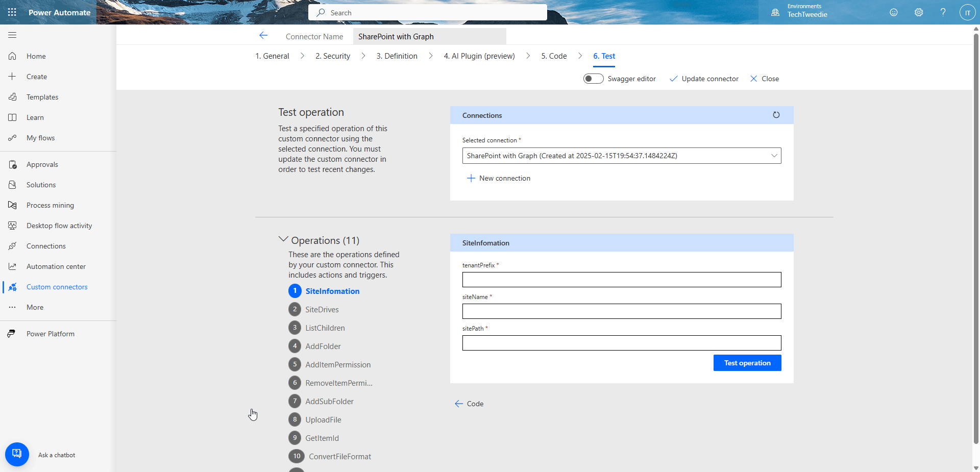Open the Automation center

coord(56,266)
